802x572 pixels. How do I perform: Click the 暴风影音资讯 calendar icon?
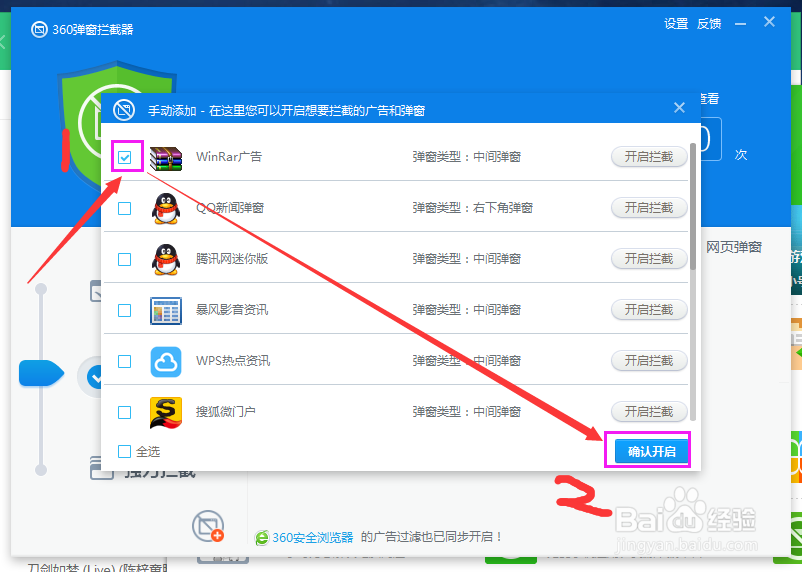pos(166,311)
